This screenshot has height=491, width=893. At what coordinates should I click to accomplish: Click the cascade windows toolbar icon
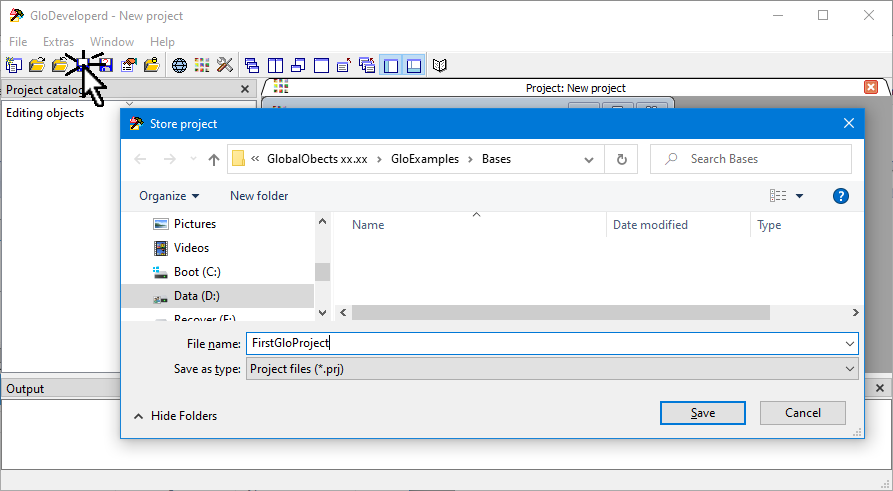point(252,66)
